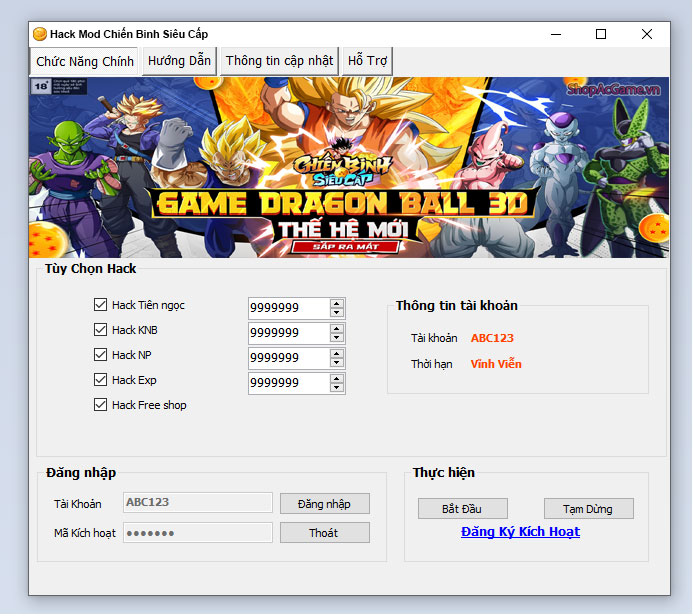Screen dimensions: 693x616
Task: Minimize the Hack Mod window
Action: coord(556,34)
